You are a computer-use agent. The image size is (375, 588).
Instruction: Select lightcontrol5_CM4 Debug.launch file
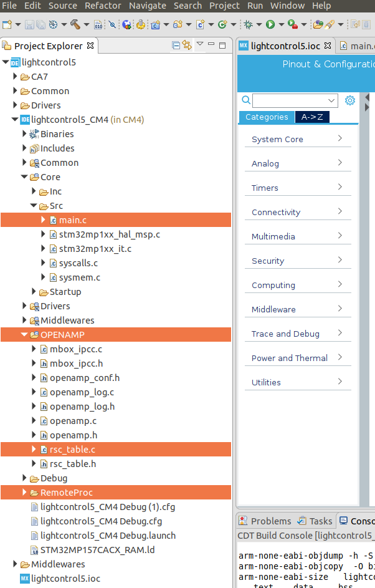tap(108, 536)
